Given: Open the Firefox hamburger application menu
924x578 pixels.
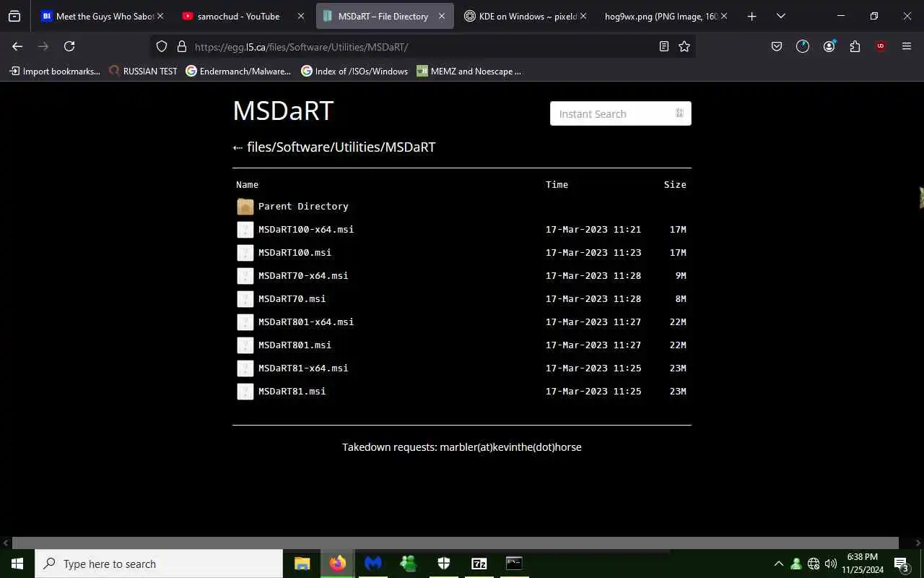Looking at the screenshot, I should 907,46.
